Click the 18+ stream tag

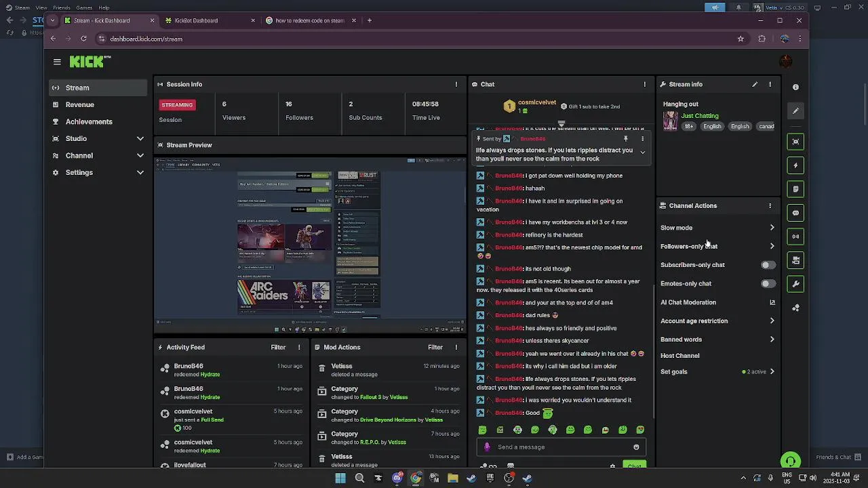coord(689,126)
